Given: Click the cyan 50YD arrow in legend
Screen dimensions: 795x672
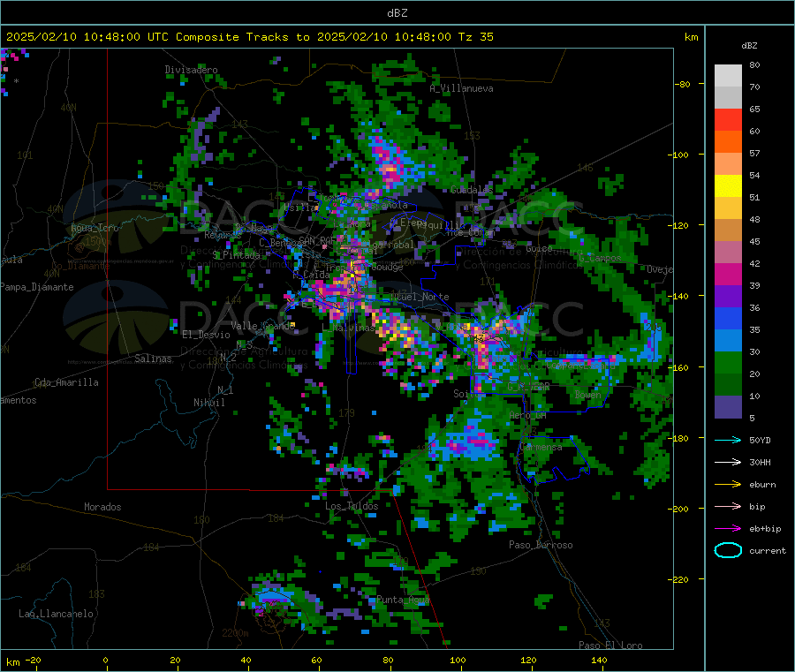Looking at the screenshot, I should (x=728, y=440).
